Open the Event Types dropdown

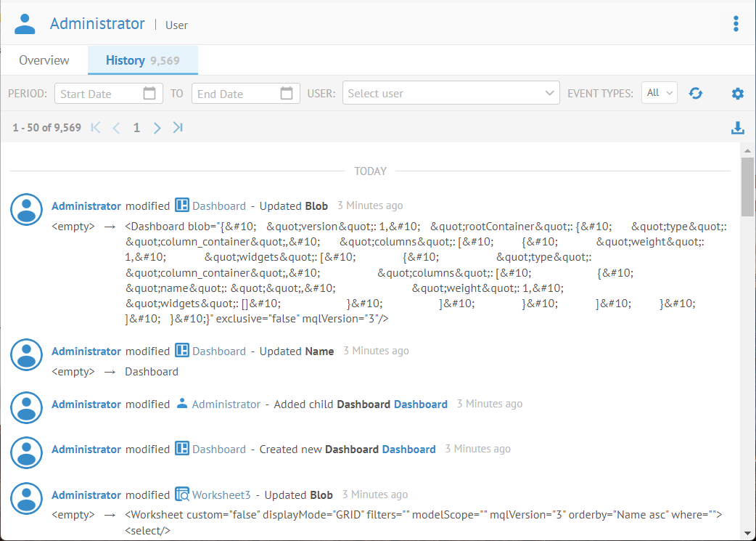pyautogui.click(x=659, y=93)
